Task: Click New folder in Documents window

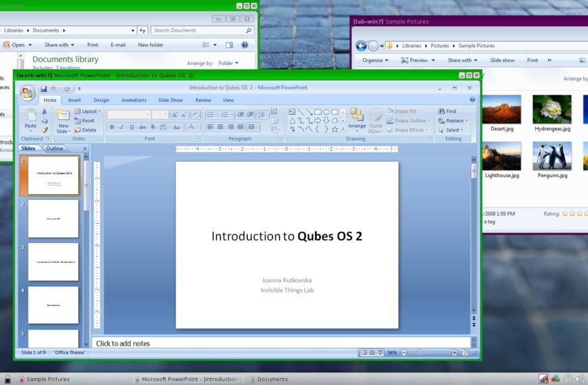Action: 151,45
